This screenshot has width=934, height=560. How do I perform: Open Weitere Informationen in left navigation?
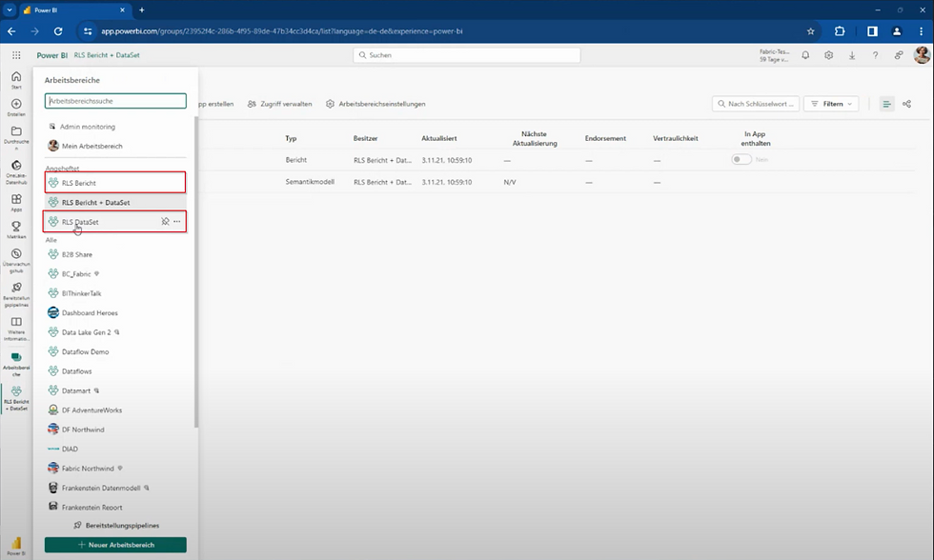[x=16, y=329]
